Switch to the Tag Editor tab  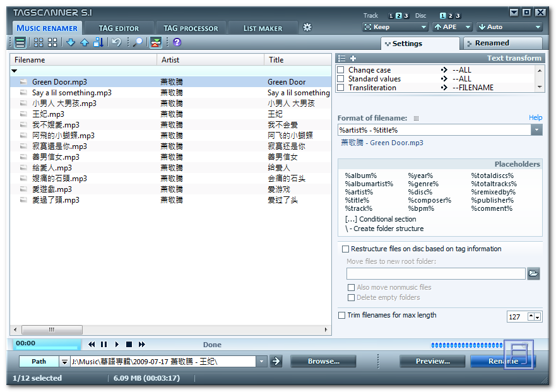tap(120, 27)
